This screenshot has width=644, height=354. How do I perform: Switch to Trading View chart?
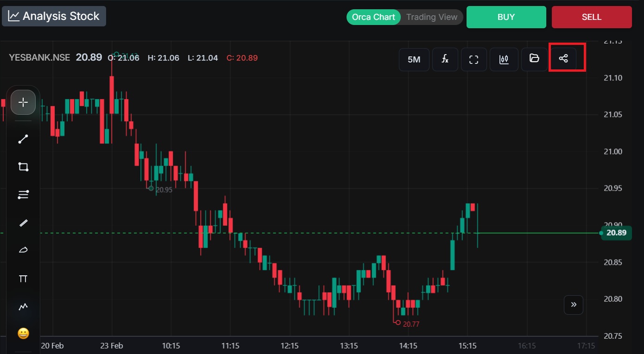(431, 17)
